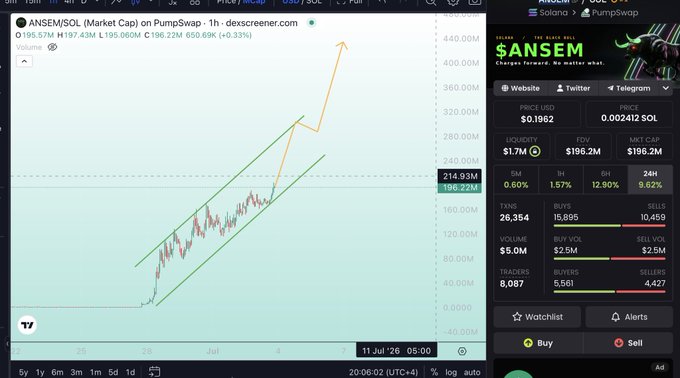Click the TRADERS 8,087 value

tap(511, 284)
